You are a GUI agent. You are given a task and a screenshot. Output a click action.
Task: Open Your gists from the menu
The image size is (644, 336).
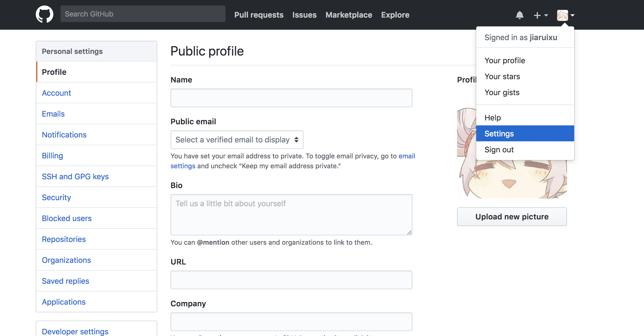(x=525, y=92)
